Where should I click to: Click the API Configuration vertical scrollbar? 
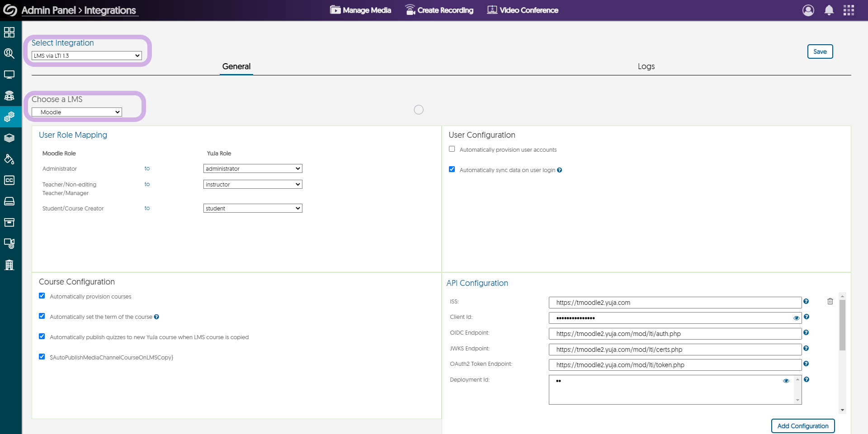click(842, 325)
